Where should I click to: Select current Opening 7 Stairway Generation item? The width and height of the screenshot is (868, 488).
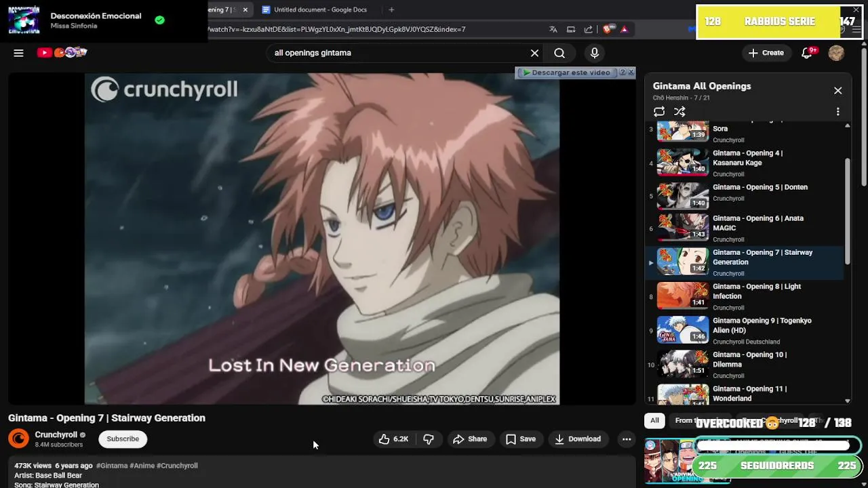pos(746,262)
